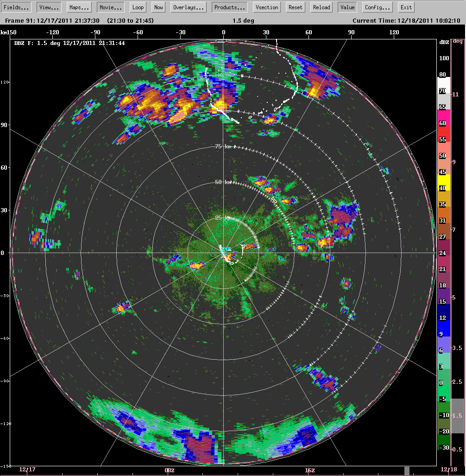This screenshot has height=476, width=466.
Task: Jump to current data with Now
Action: (x=158, y=7)
